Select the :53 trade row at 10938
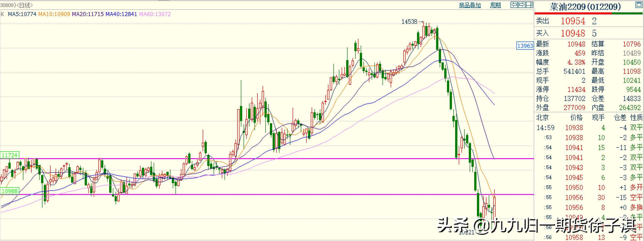 (x=589, y=138)
